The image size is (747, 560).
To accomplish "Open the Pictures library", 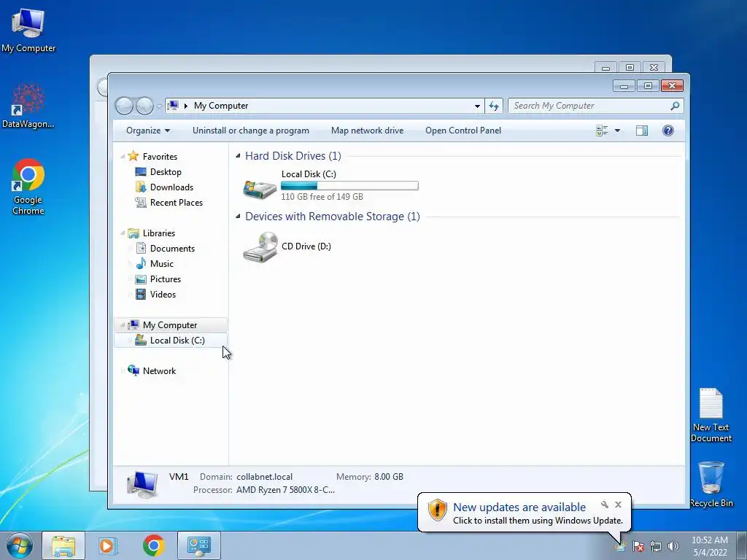I will click(166, 279).
